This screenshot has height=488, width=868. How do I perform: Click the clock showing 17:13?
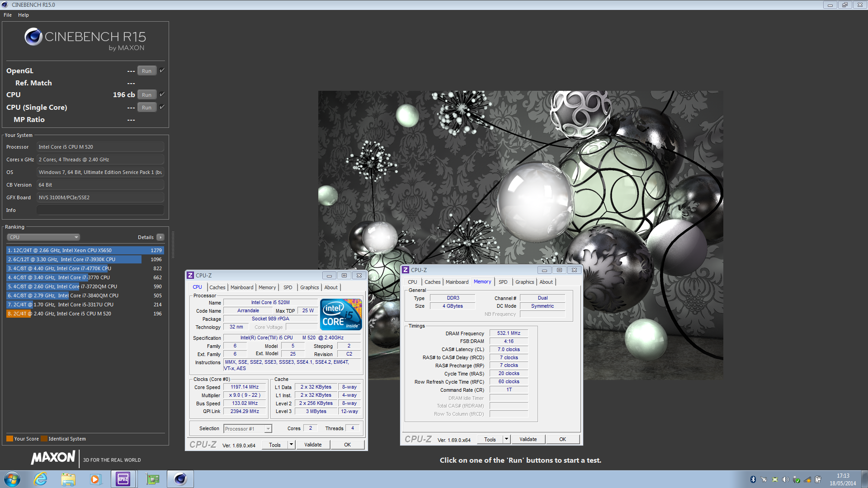coord(843,476)
